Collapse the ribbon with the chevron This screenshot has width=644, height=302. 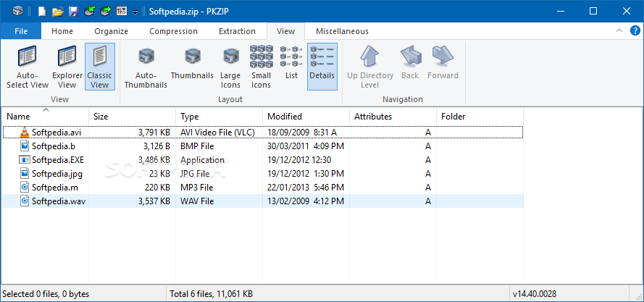click(x=619, y=30)
